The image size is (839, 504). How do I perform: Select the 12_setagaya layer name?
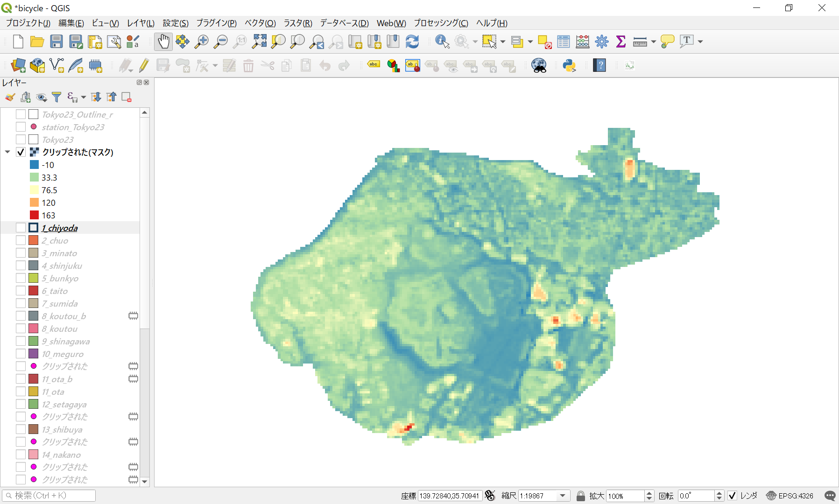pyautogui.click(x=64, y=404)
